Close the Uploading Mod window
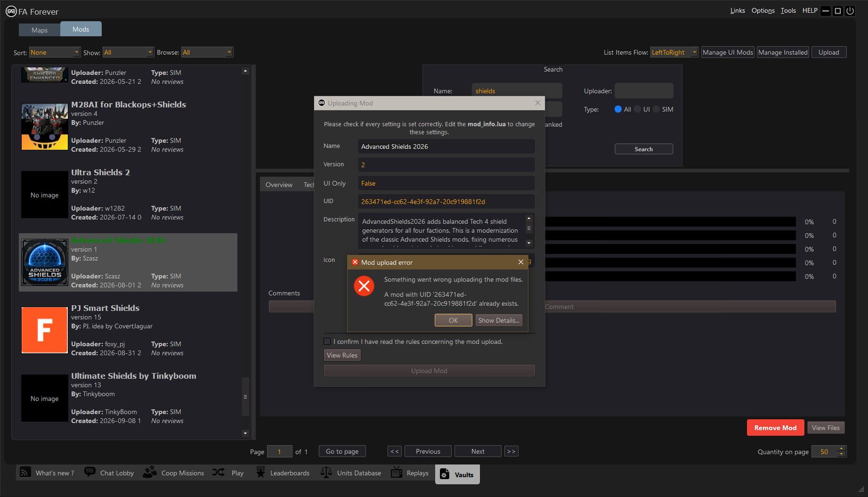 point(538,103)
